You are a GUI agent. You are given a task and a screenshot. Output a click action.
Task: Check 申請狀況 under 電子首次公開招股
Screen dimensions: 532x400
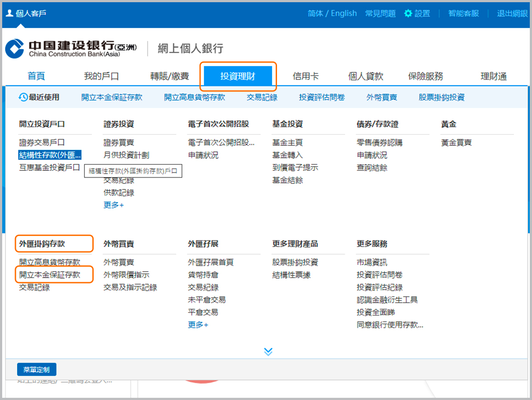pos(203,155)
